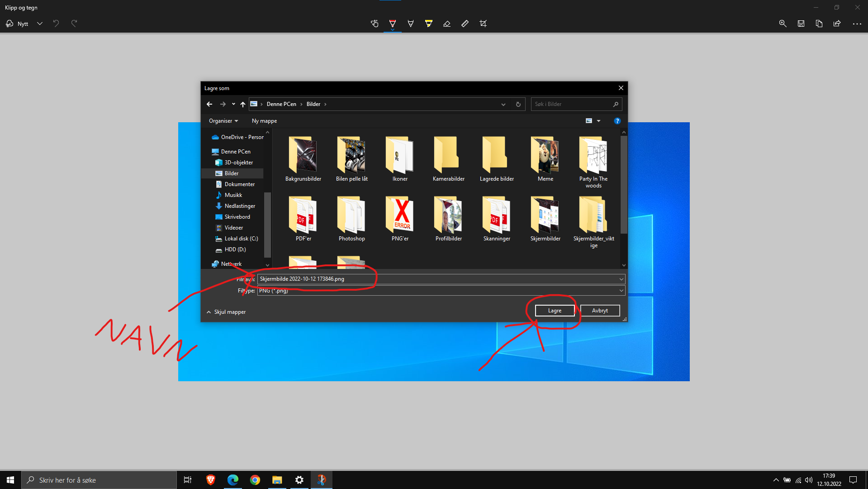Image resolution: width=868 pixels, height=489 pixels.
Task: Click the Lagre button
Action: 555,311
